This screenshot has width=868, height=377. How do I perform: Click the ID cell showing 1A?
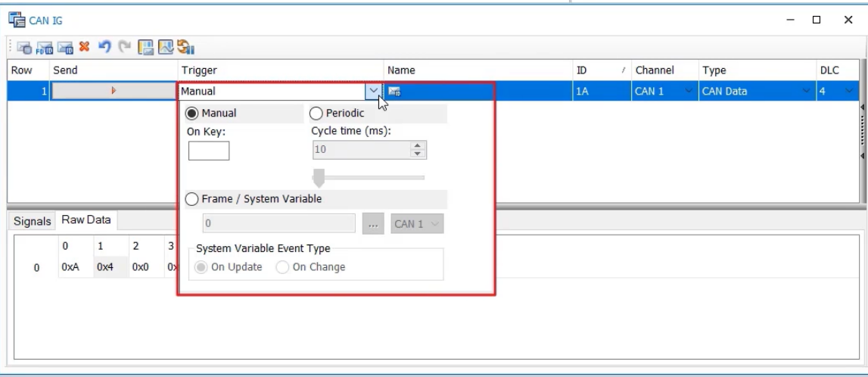tap(602, 91)
